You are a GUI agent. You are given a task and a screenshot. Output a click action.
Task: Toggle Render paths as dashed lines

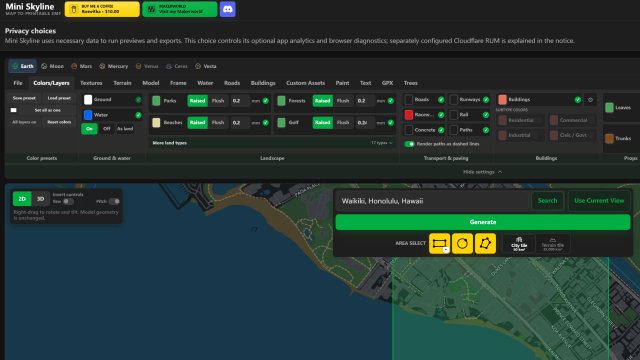coord(409,144)
